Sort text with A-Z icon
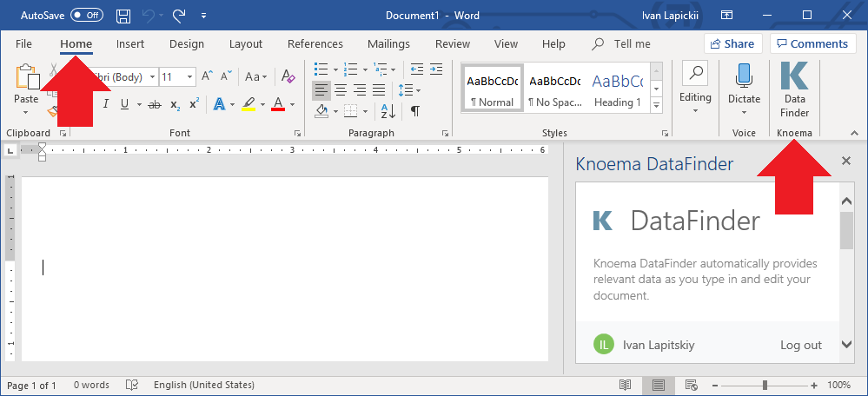 pyautogui.click(x=388, y=111)
